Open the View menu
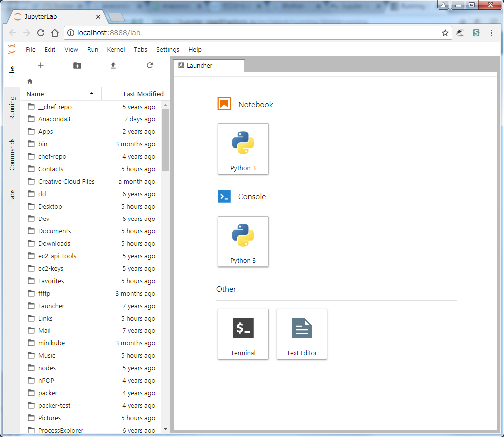This screenshot has height=437, width=504. 71,49
